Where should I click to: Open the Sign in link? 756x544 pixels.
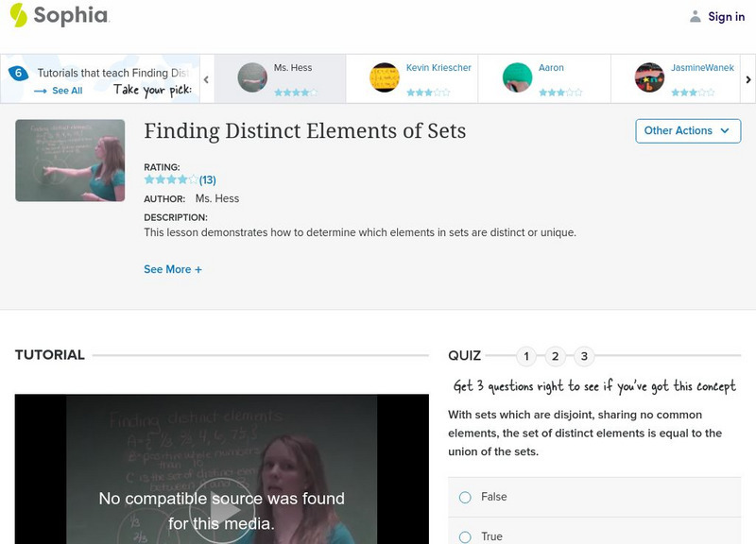[x=726, y=17]
